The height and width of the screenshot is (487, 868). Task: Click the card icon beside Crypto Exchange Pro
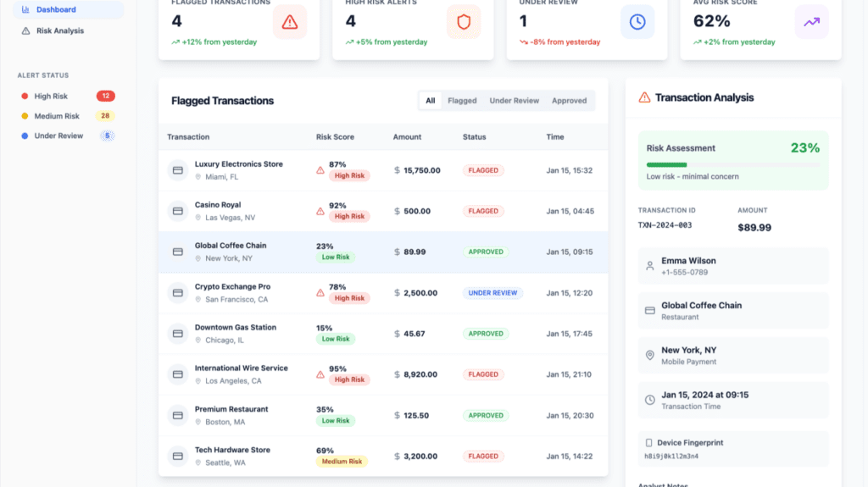[x=178, y=293]
